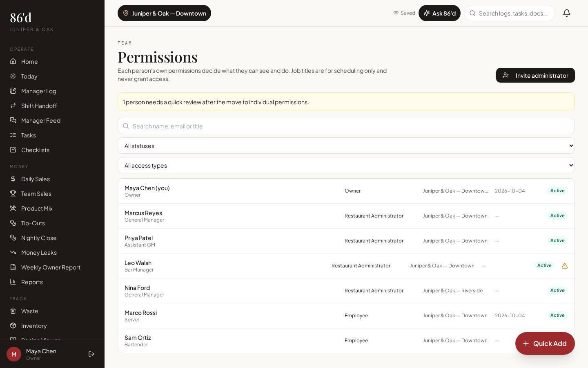Go to Tasks in the sidebar
The image size is (588, 368).
click(x=52, y=135)
